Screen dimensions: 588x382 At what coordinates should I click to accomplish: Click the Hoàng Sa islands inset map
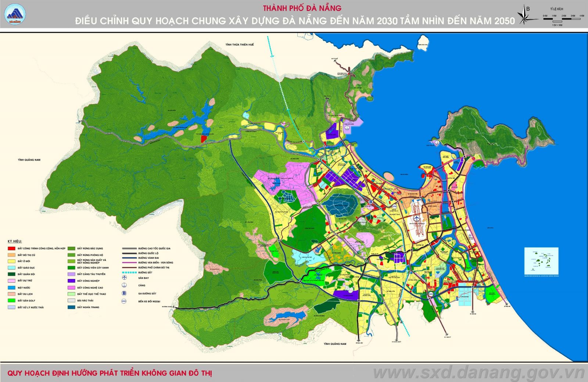pyautogui.click(x=541, y=261)
